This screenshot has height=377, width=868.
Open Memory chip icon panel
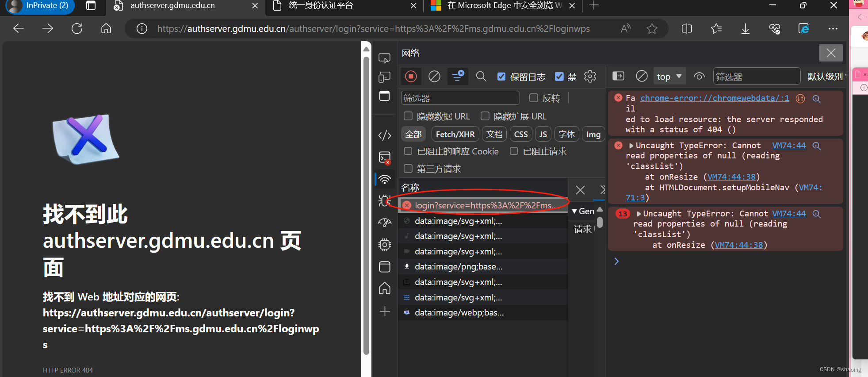tap(385, 244)
